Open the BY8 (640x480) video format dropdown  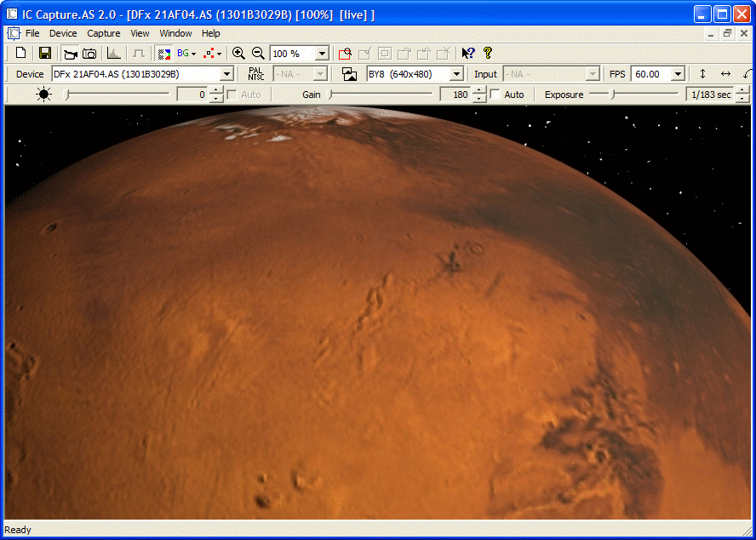[x=456, y=74]
